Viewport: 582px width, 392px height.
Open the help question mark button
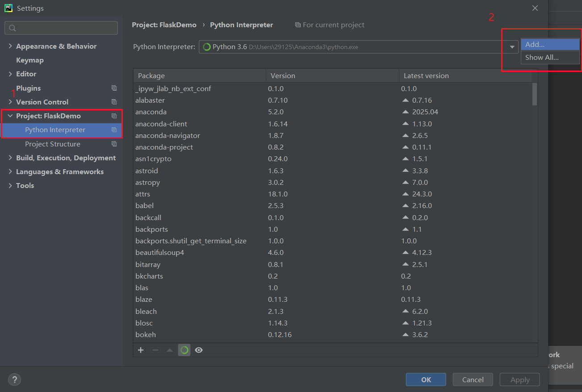coord(14,379)
